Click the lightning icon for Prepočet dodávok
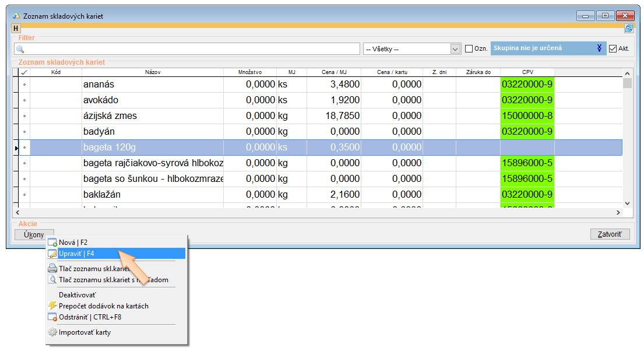The width and height of the screenshot is (644, 351). 52,306
